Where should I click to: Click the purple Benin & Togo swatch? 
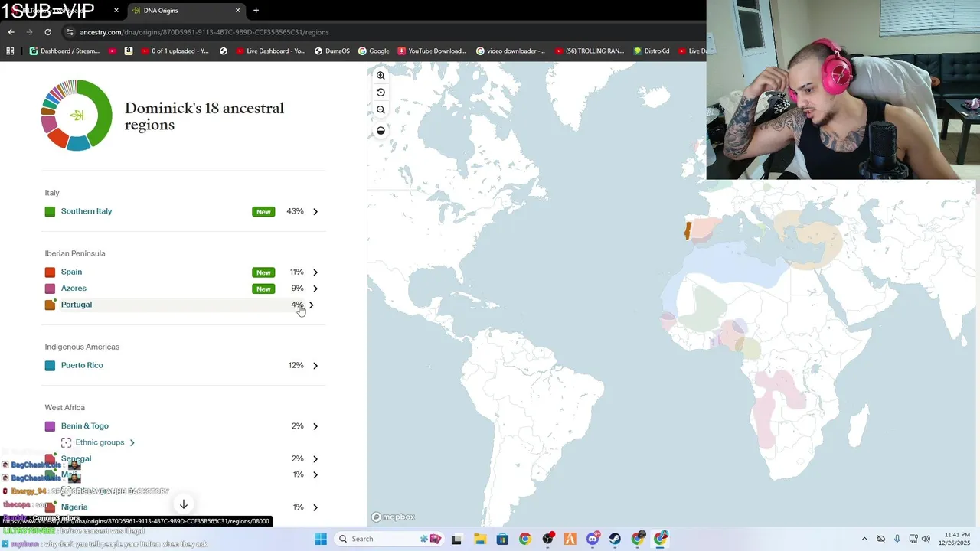50,426
